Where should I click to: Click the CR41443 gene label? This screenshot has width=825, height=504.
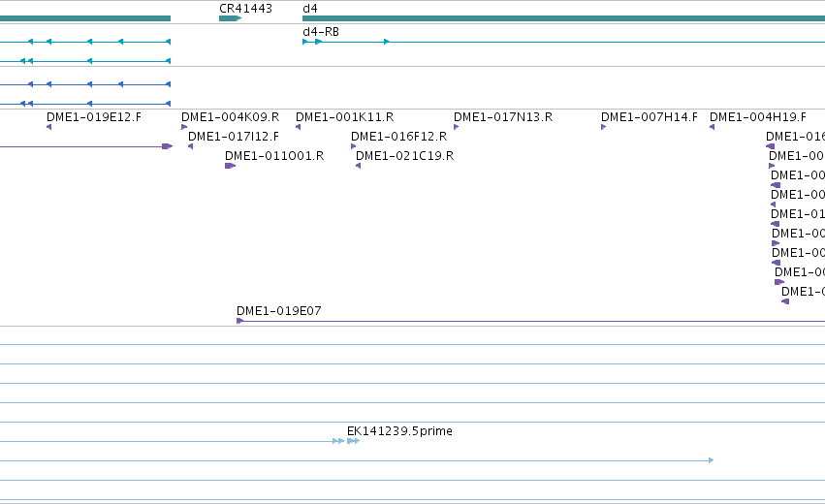pos(245,9)
